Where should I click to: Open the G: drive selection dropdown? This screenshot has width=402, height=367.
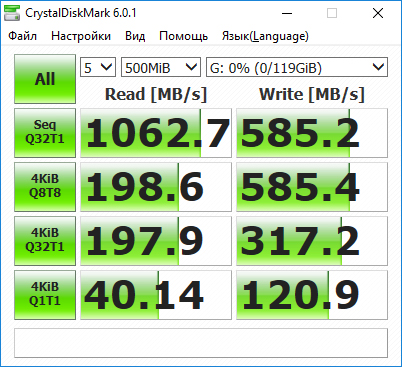(297, 67)
